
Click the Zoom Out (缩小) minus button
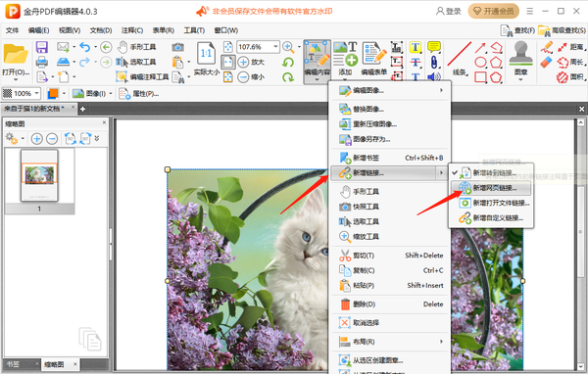point(251,77)
